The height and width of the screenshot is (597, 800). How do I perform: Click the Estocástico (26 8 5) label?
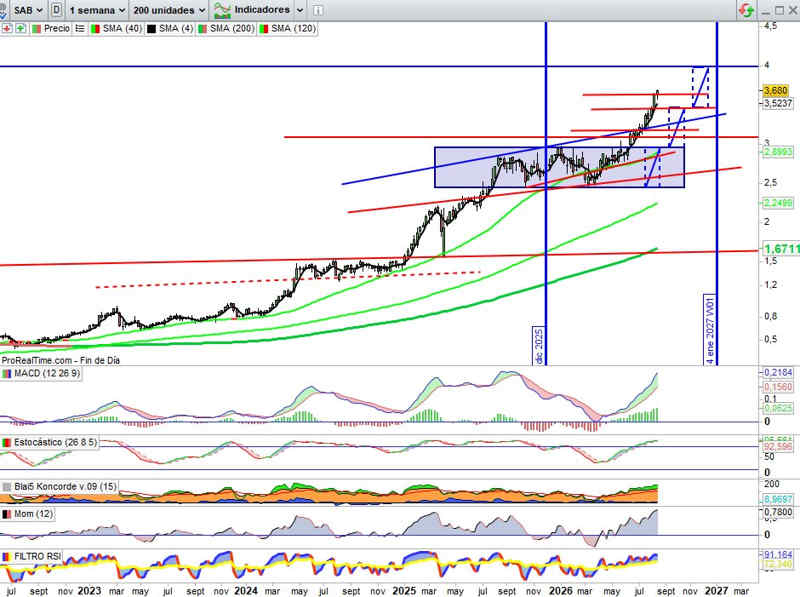point(55,442)
